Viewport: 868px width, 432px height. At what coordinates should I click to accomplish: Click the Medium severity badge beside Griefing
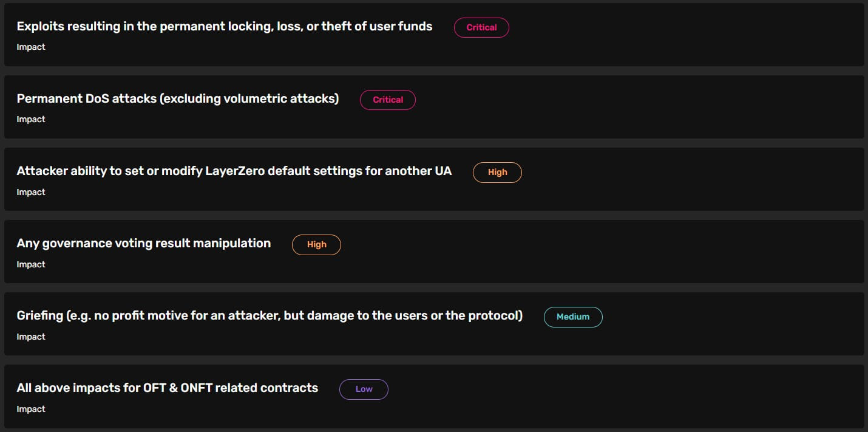tap(573, 317)
